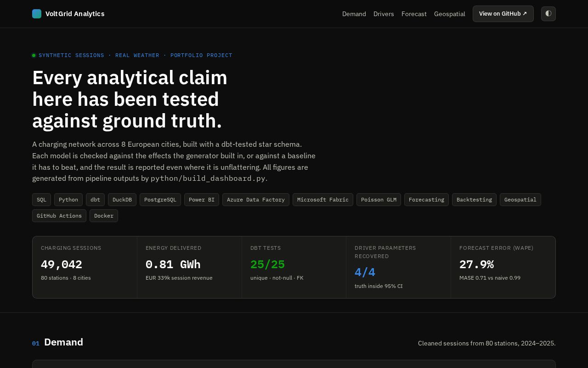Open the Demand nav link
The width and height of the screenshot is (588, 368).
pos(354,14)
